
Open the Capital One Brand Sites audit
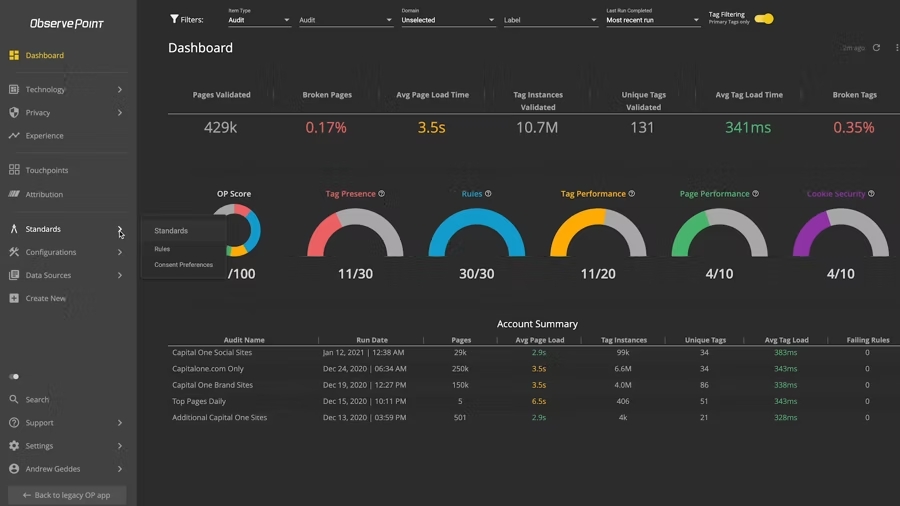[212, 385]
